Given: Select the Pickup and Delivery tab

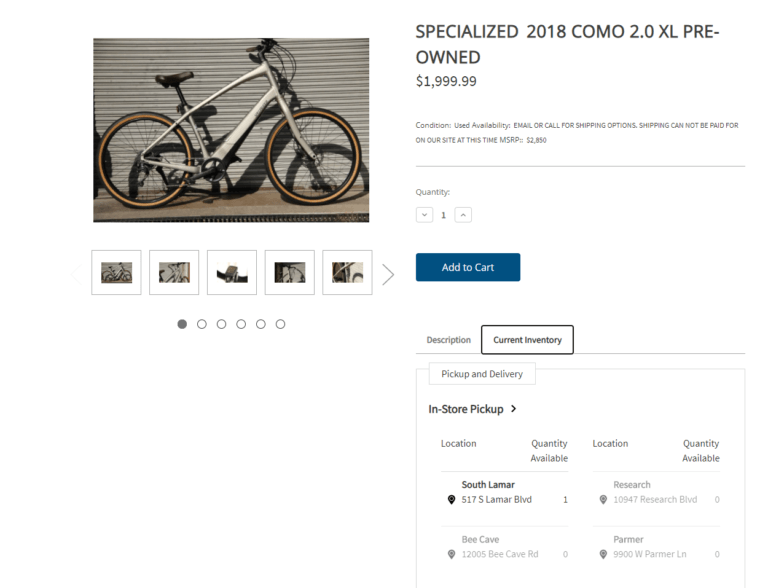Looking at the screenshot, I should pos(482,374).
